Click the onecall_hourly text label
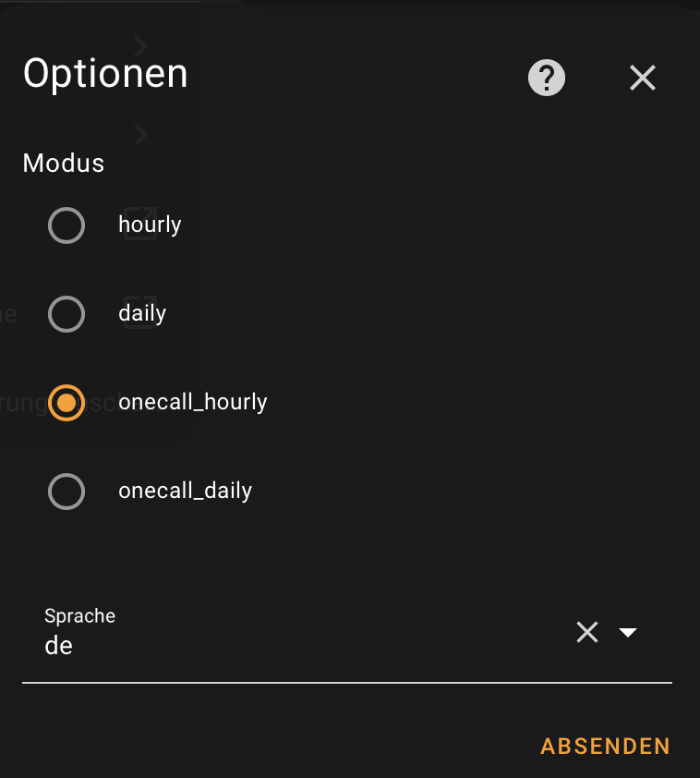700x778 pixels. coord(193,403)
